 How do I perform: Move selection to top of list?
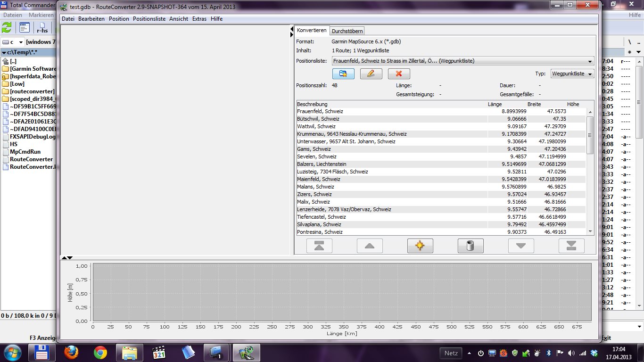pos(319,246)
